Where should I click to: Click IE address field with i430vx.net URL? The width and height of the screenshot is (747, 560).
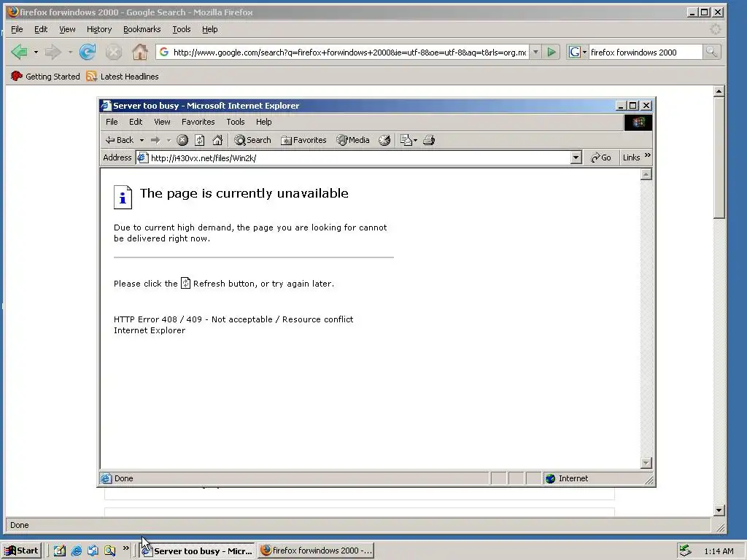point(360,157)
